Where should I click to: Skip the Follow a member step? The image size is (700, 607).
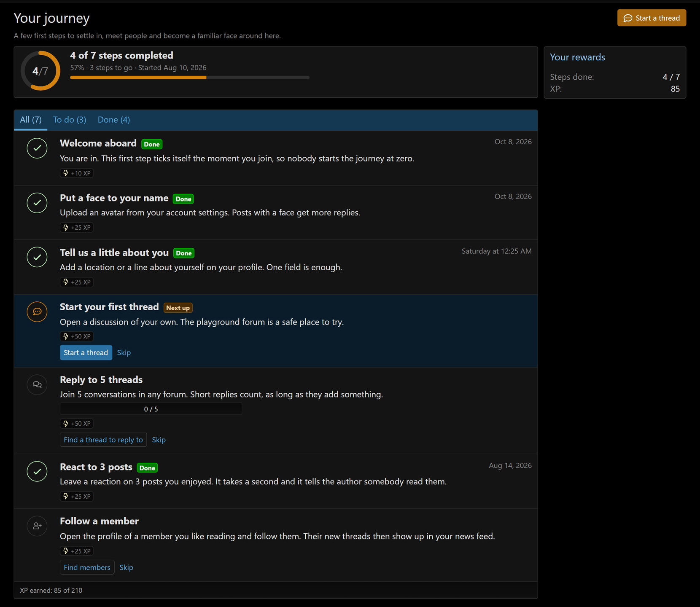pos(126,567)
